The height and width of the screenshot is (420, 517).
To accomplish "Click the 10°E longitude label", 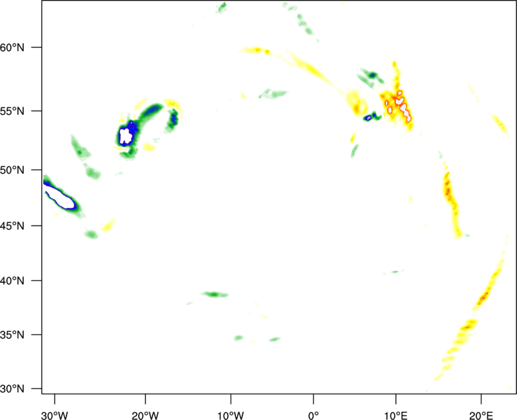I will coord(396,415).
